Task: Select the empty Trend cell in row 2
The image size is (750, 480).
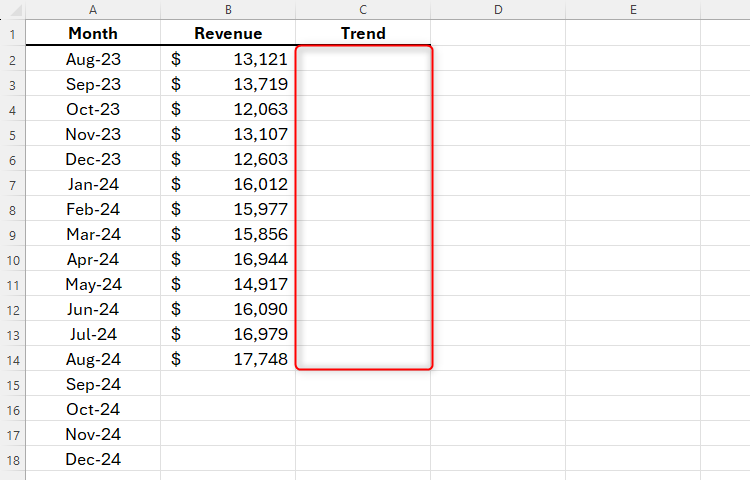Action: [x=363, y=59]
